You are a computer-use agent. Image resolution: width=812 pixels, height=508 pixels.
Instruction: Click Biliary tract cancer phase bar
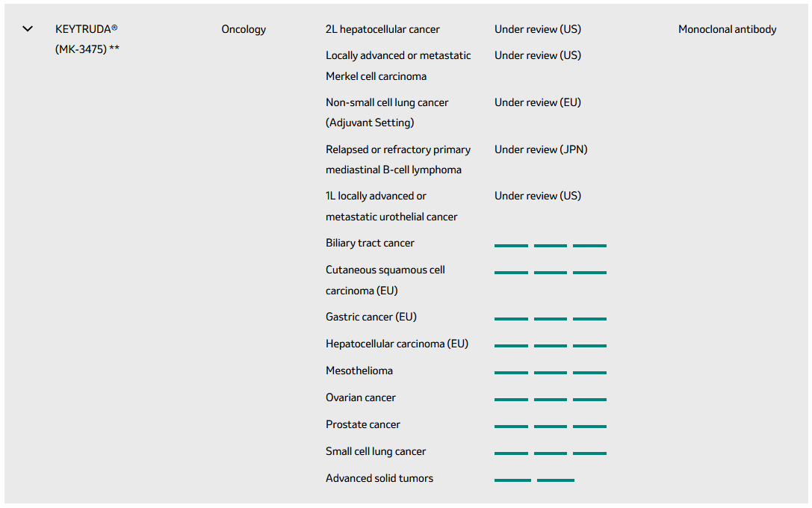coord(551,245)
